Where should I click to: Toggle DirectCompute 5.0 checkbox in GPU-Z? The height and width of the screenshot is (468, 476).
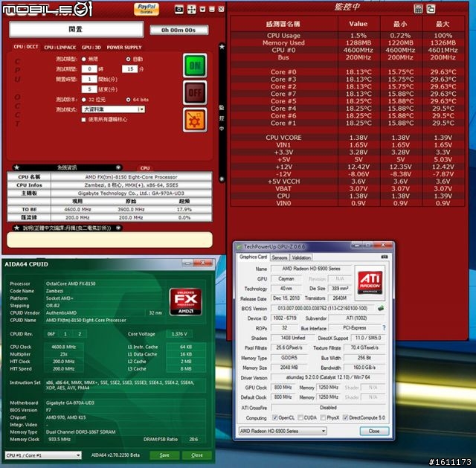coord(345,417)
